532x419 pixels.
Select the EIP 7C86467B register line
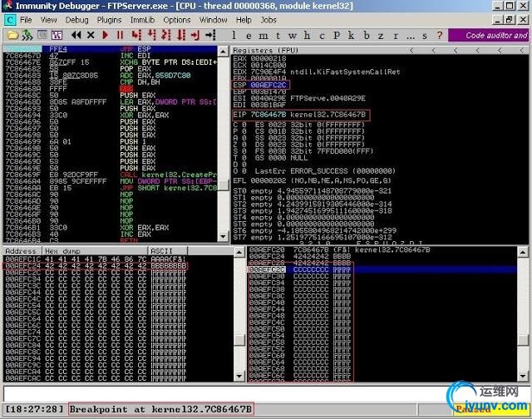pos(301,115)
